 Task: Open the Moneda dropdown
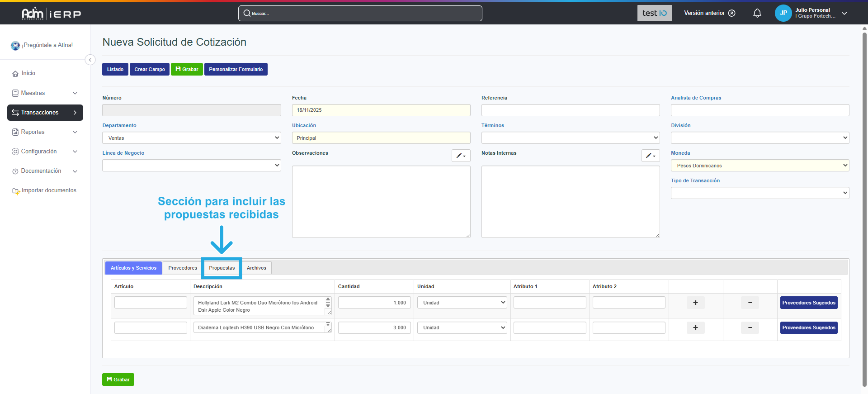click(x=759, y=166)
